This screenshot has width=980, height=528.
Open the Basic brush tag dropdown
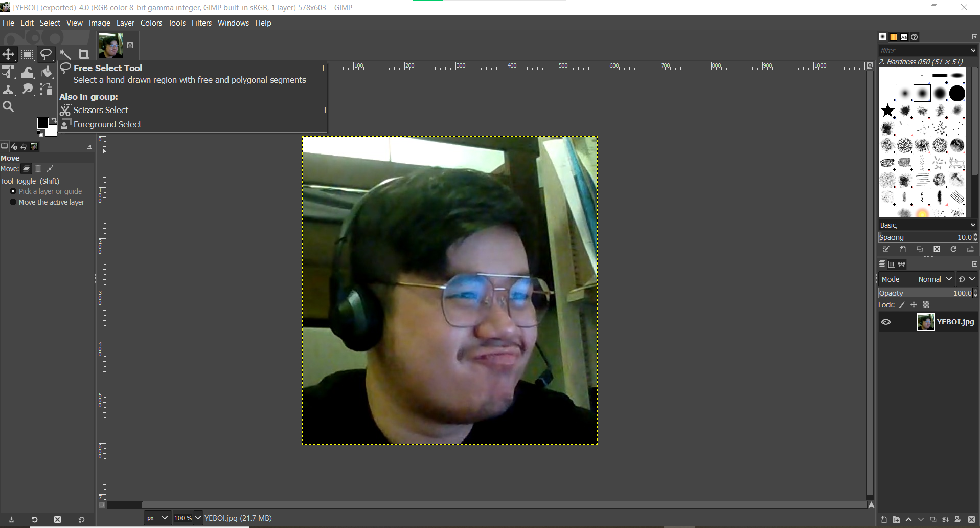click(928, 225)
